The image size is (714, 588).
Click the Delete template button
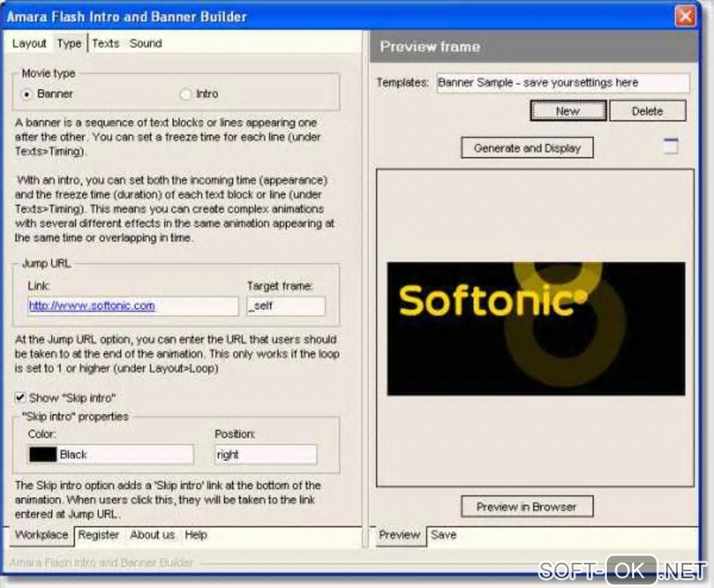(647, 111)
